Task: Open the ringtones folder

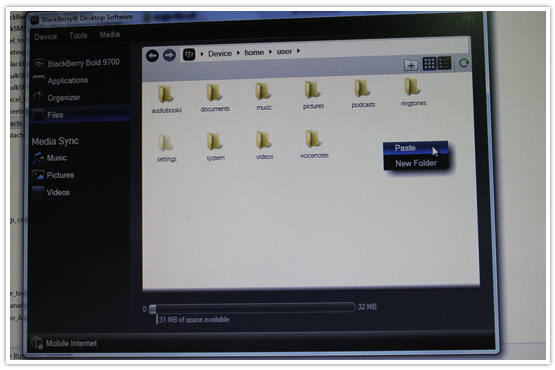Action: click(x=413, y=92)
